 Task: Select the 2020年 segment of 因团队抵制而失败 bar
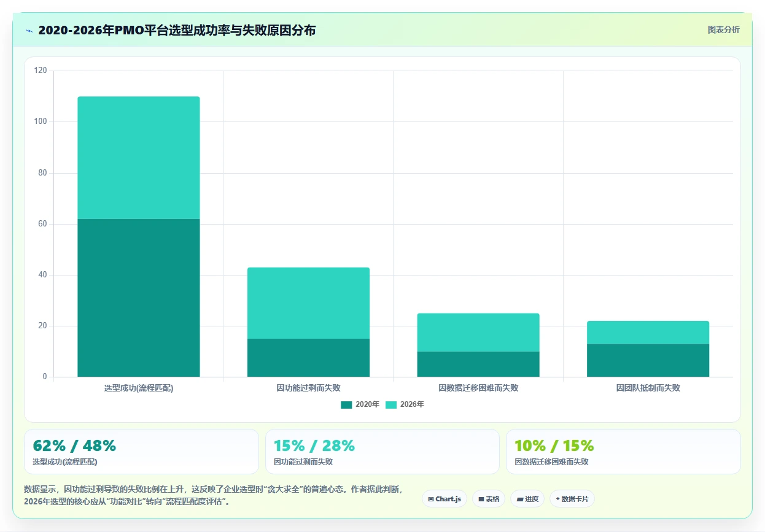648,360
